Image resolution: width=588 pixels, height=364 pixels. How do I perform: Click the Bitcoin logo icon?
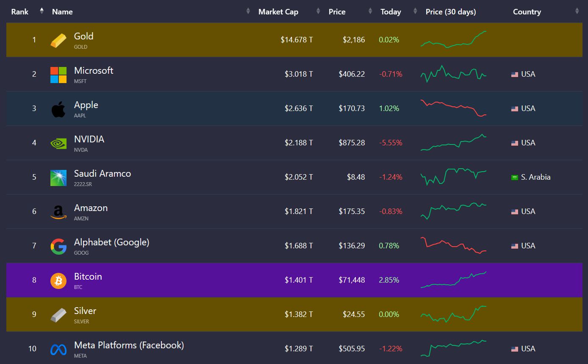click(x=58, y=281)
